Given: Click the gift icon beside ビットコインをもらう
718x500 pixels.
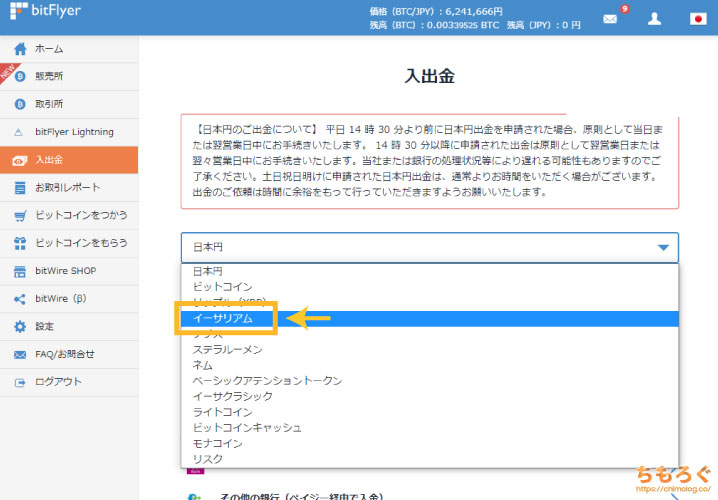Looking at the screenshot, I should tap(20, 243).
